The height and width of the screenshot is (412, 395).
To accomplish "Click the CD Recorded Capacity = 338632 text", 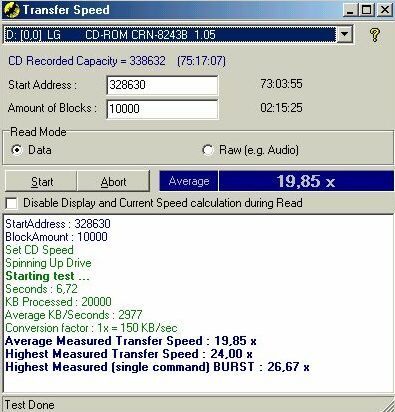I will [x=87, y=61].
